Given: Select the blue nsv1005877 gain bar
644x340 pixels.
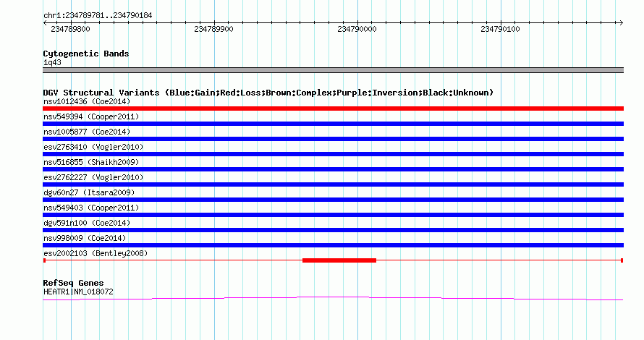Looking at the screenshot, I should [333, 139].
